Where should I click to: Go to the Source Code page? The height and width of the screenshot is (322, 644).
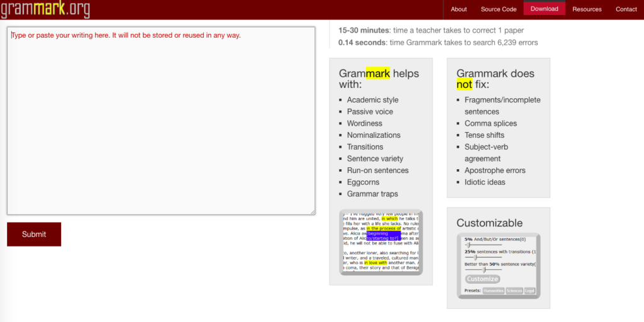click(x=499, y=9)
